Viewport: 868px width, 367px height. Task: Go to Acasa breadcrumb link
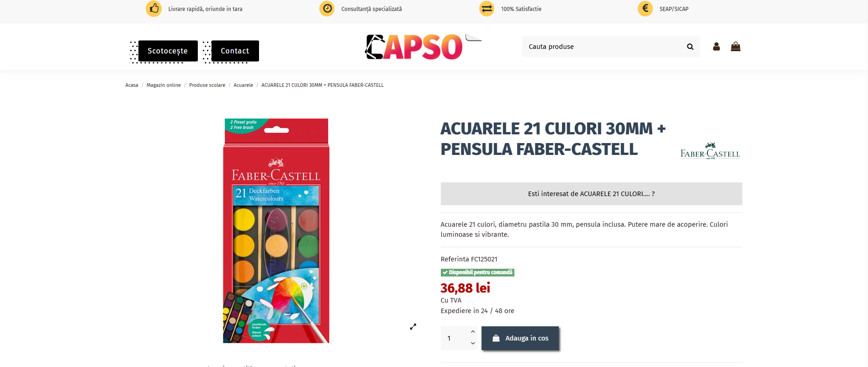coord(132,85)
